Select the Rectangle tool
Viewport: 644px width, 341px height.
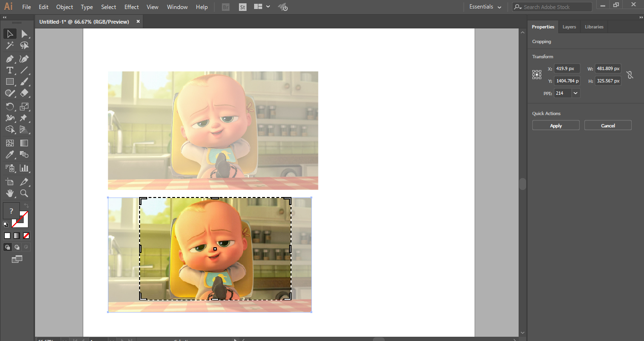(9, 81)
